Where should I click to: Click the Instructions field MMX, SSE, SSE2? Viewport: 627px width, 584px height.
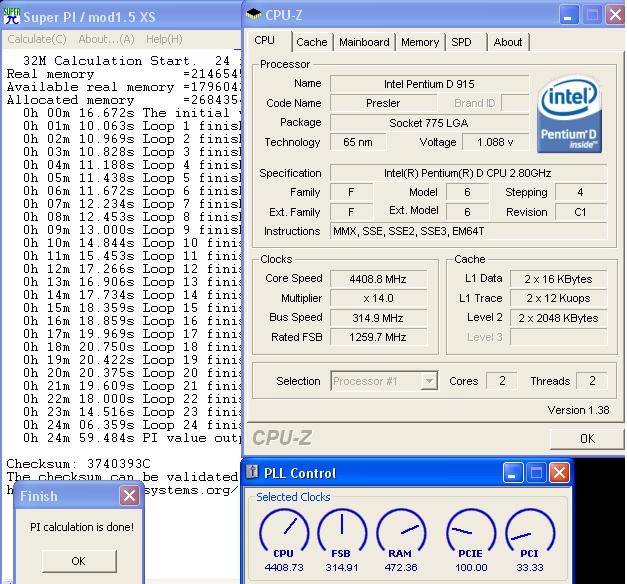coord(468,231)
